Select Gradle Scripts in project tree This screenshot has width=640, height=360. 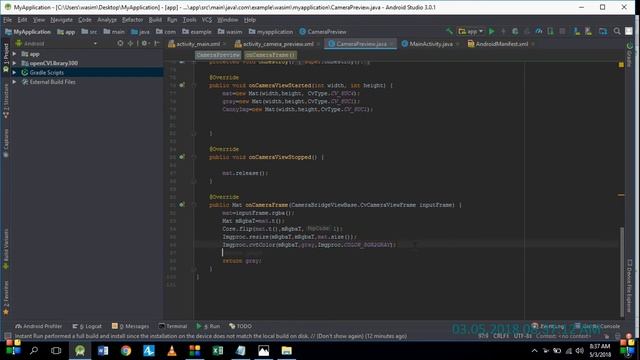46,73
